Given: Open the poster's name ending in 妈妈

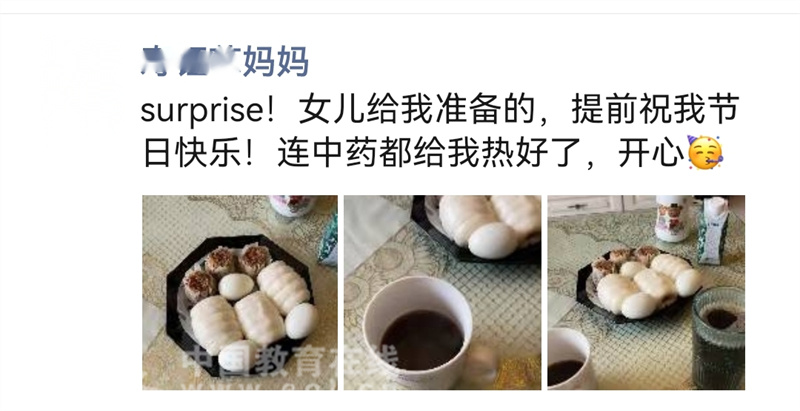Looking at the screenshot, I should point(225,61).
